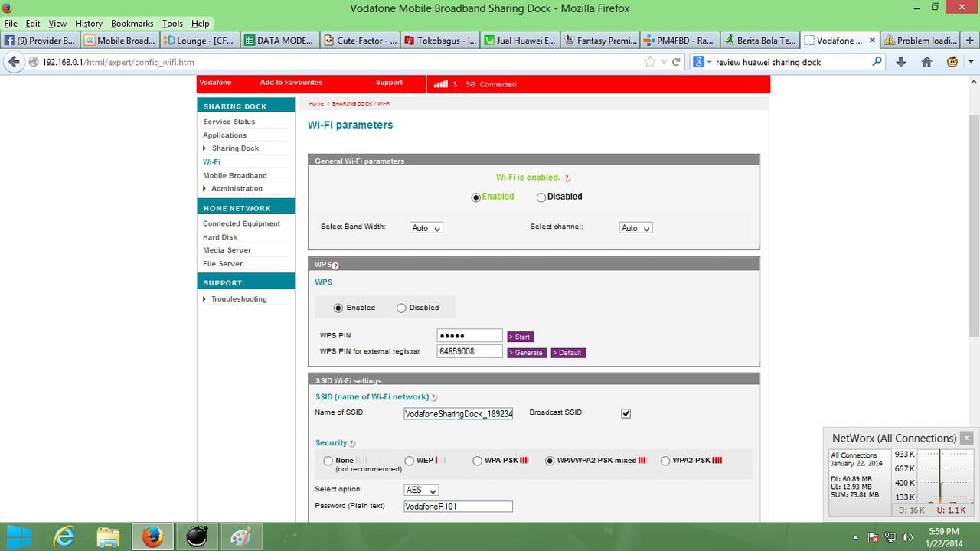Click the Generate WPS PIN button
The width and height of the screenshot is (980, 551).
tap(527, 353)
